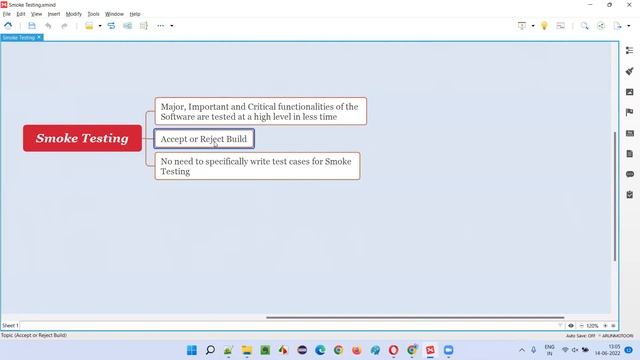Click the Share icon in toolbar
Image resolution: width=640 pixels, height=360 pixels.
click(x=601, y=26)
